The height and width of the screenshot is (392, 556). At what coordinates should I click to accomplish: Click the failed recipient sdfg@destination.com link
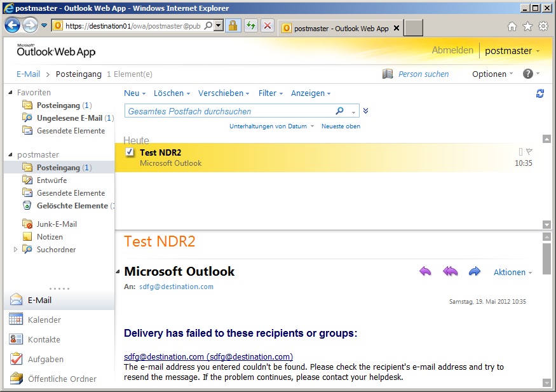pos(208,356)
